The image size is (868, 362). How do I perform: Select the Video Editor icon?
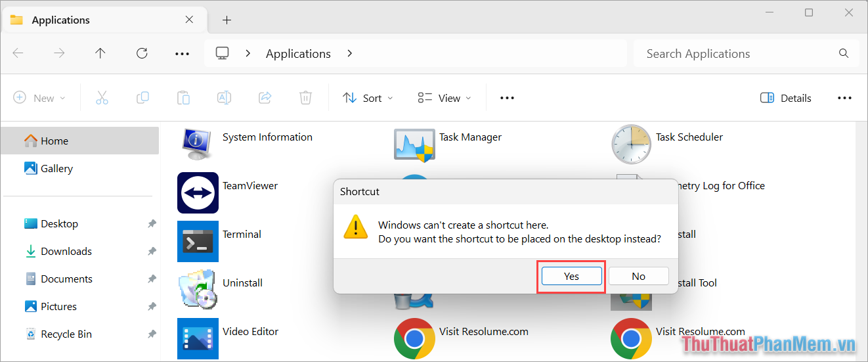[x=198, y=338]
